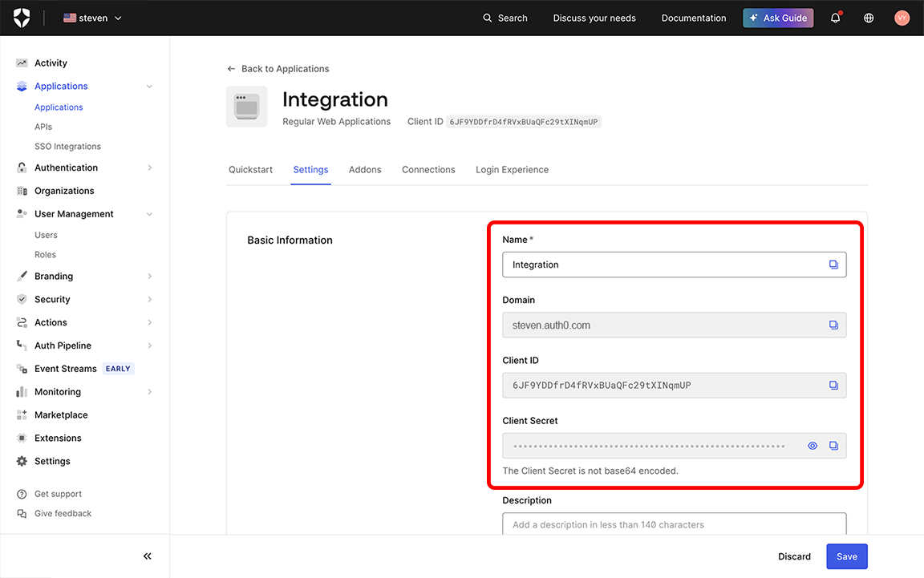Viewport: 924px width, 578px height.
Task: Go Back to Applications
Action: (x=278, y=68)
